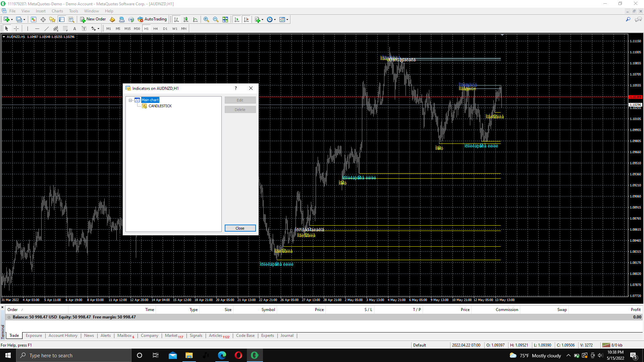
Task: Switch chart to Candlesticks display
Action: pos(186,19)
